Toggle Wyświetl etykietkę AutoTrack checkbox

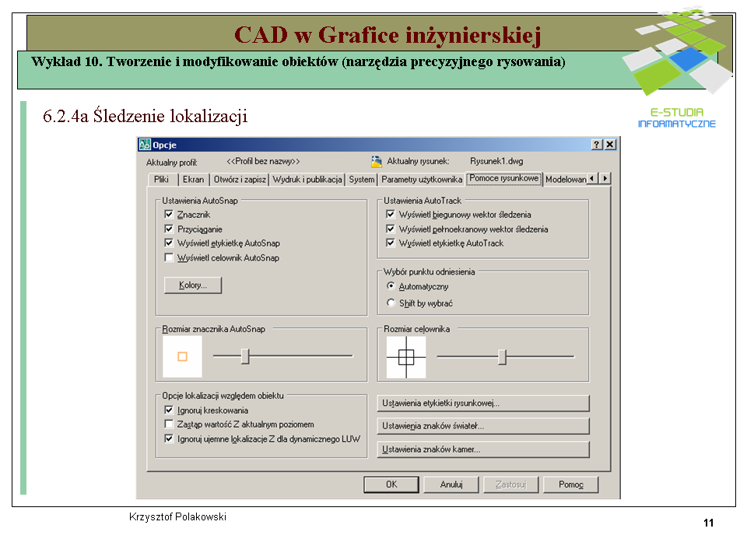click(391, 243)
